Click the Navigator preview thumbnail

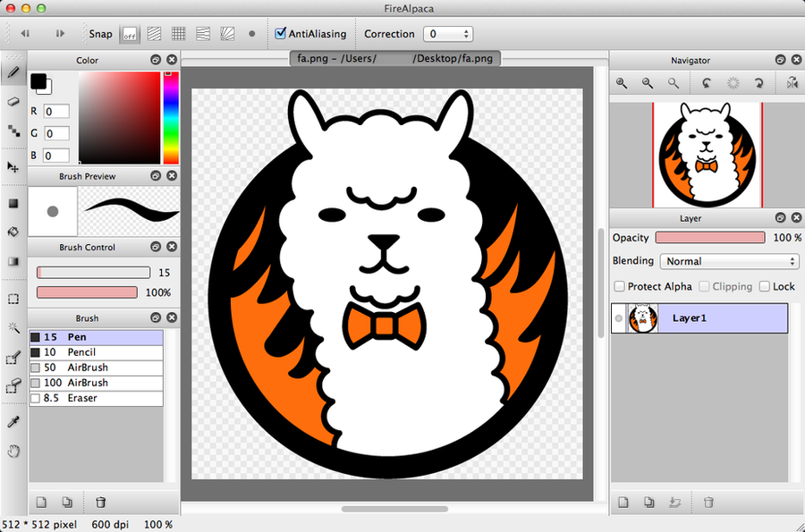[707, 155]
